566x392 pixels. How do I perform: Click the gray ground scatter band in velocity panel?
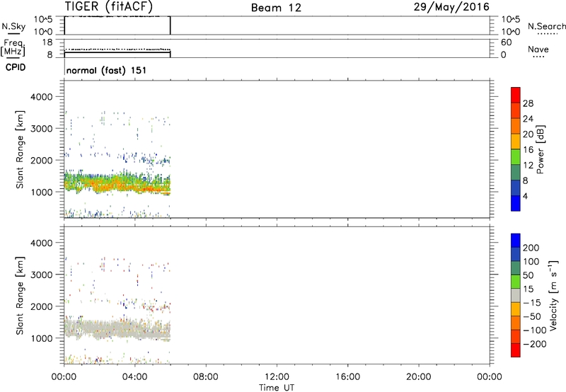click(x=117, y=329)
